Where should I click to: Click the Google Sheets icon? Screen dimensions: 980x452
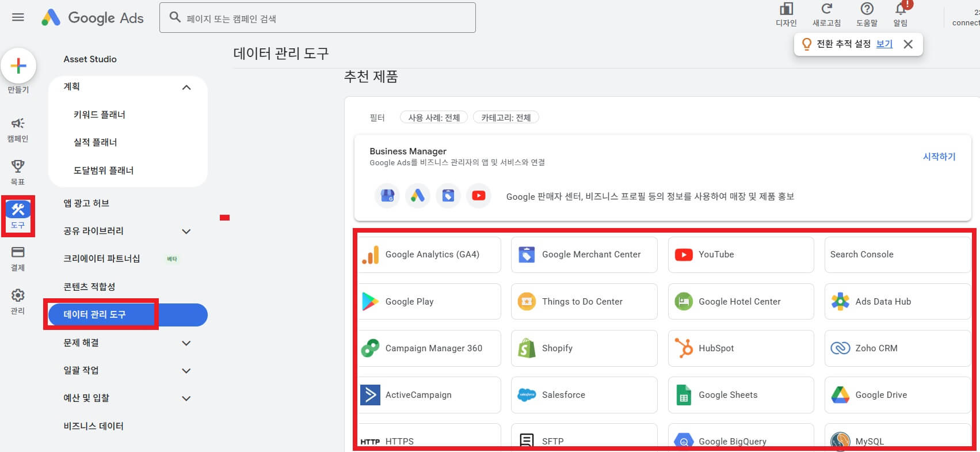tap(684, 395)
